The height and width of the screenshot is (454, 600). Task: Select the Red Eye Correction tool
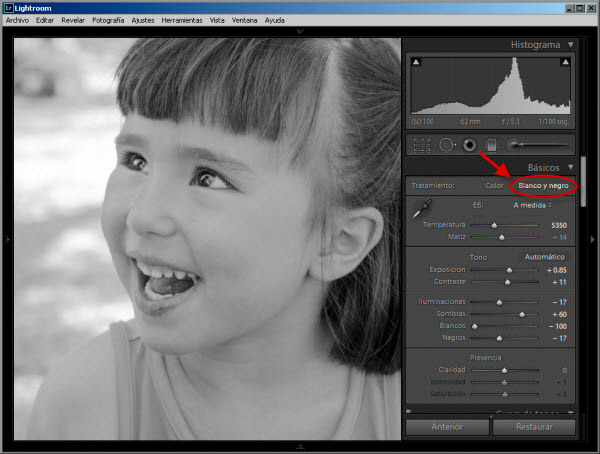click(x=470, y=145)
